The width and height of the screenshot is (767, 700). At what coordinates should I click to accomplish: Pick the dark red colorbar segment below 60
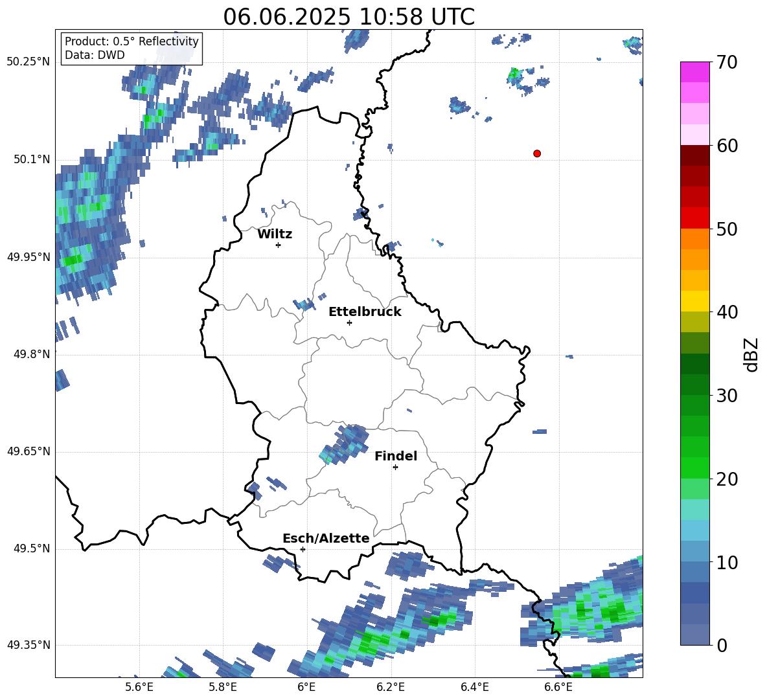pyautogui.click(x=694, y=155)
